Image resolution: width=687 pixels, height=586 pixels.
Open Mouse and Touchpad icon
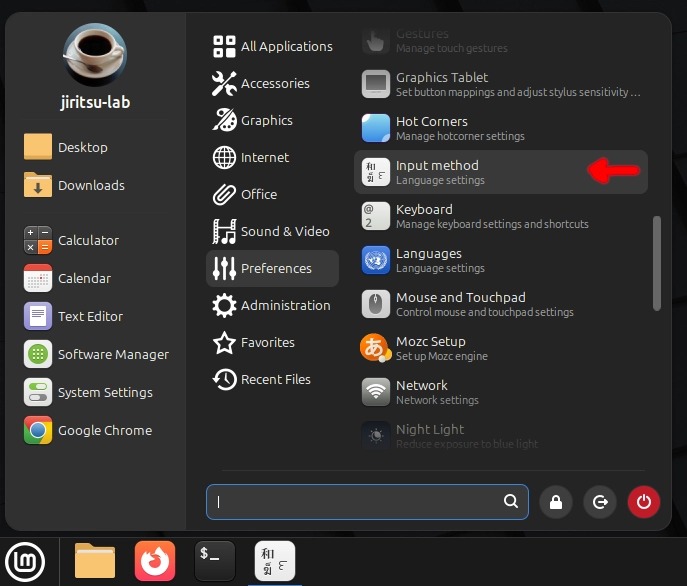pos(375,304)
